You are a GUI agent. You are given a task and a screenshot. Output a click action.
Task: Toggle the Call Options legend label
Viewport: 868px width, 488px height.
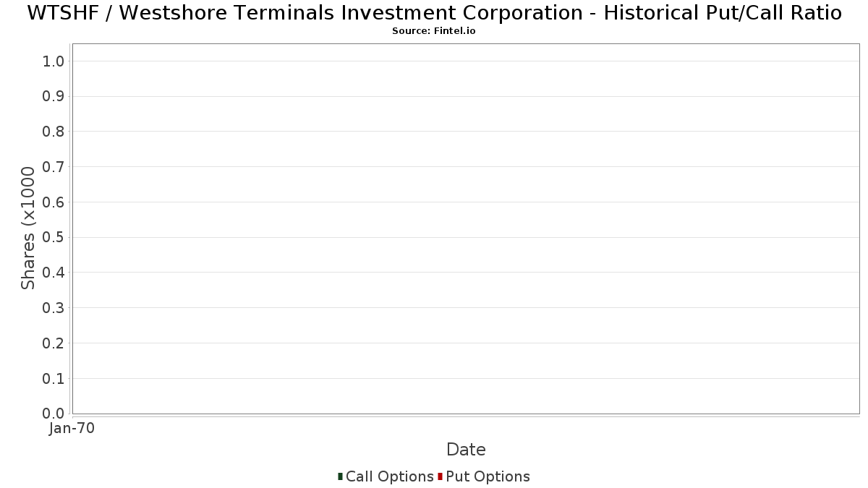[390, 476]
